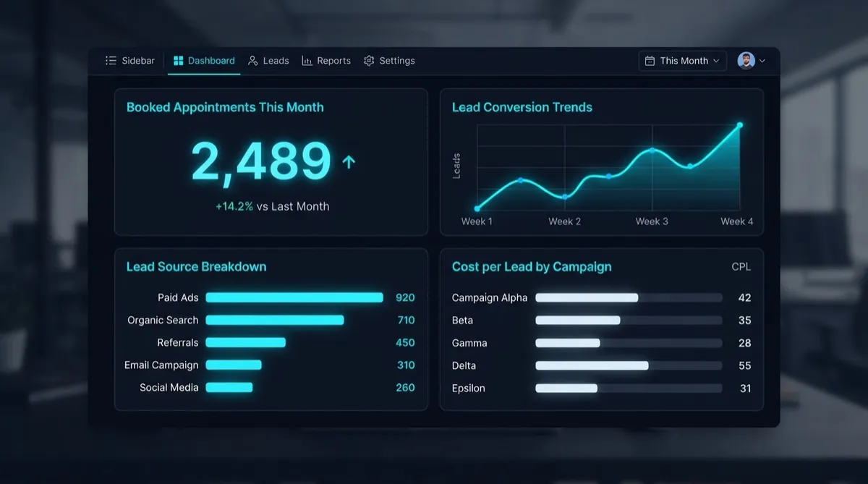Click the Email Campaign bar
868x484 pixels.
click(233, 365)
